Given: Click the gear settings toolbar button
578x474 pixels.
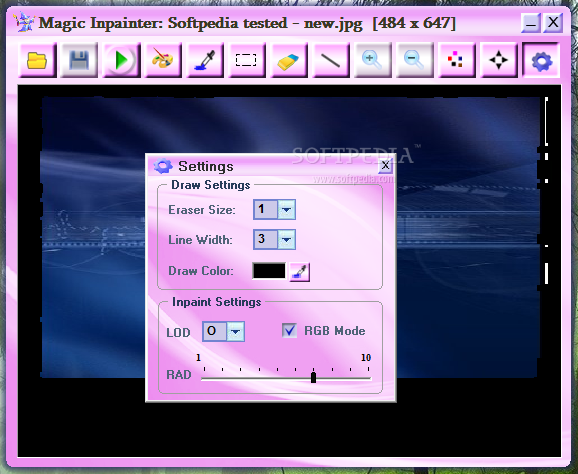Looking at the screenshot, I should coord(541,60).
